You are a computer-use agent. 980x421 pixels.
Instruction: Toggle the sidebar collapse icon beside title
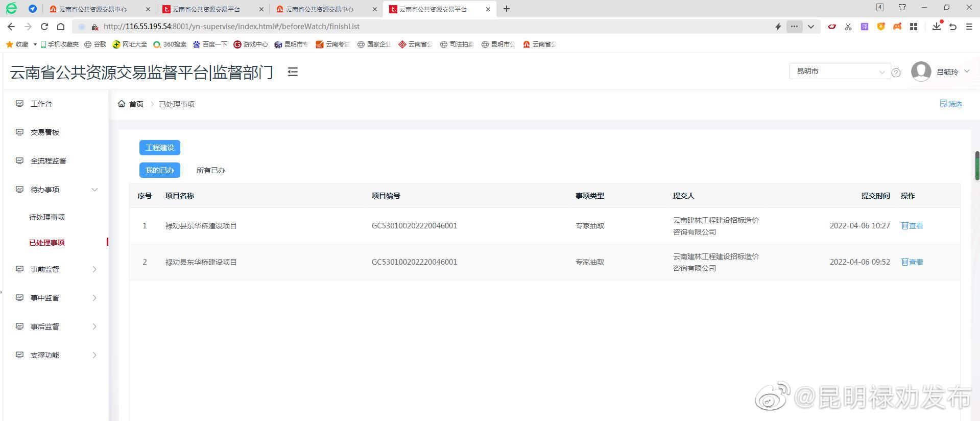pos(293,72)
